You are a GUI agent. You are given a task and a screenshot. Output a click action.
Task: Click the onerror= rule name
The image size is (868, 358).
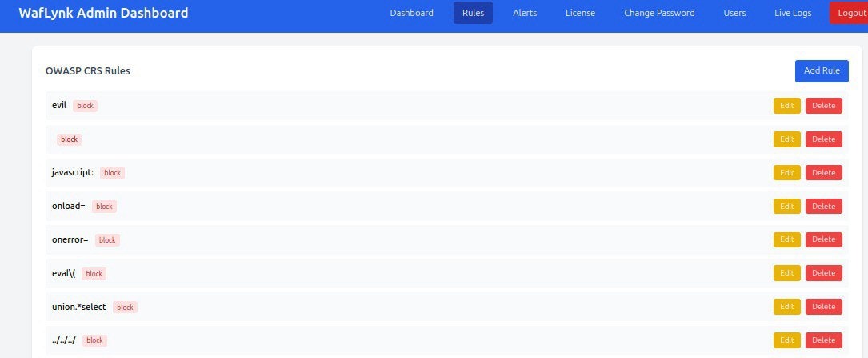tap(70, 239)
